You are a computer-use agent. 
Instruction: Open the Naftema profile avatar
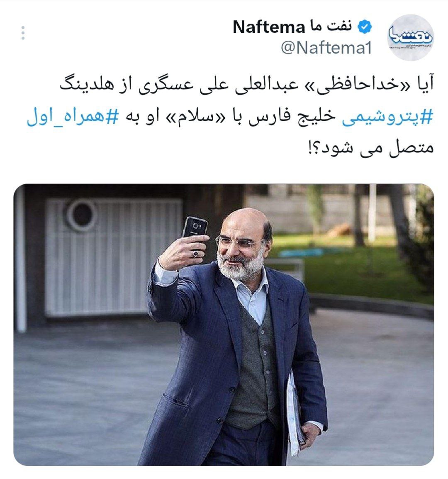411,37
